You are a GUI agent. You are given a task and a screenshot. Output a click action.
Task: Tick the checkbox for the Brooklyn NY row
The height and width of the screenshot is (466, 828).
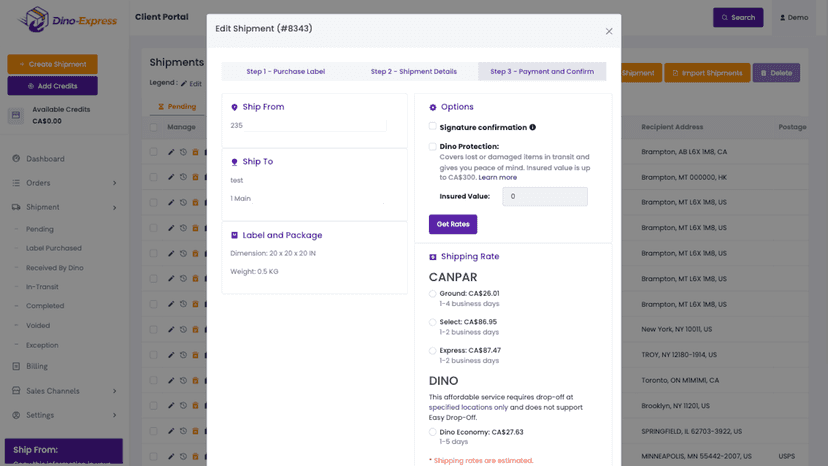[154, 406]
